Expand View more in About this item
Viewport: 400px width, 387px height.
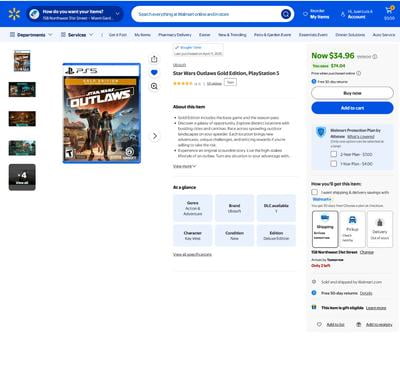tap(184, 166)
